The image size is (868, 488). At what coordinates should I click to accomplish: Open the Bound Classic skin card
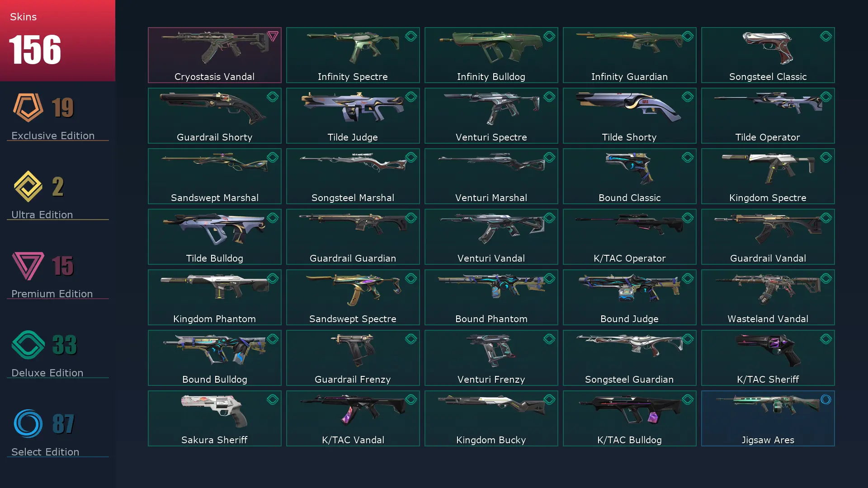pyautogui.click(x=629, y=176)
